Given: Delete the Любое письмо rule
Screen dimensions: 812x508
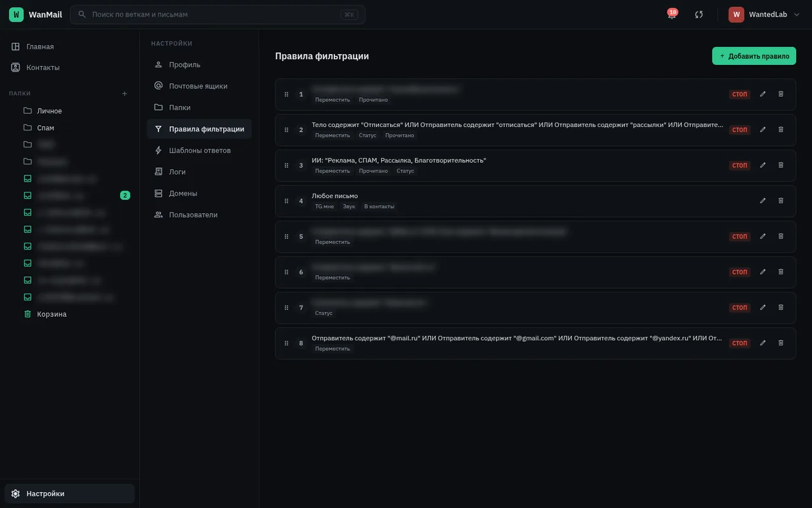Looking at the screenshot, I should click(781, 201).
